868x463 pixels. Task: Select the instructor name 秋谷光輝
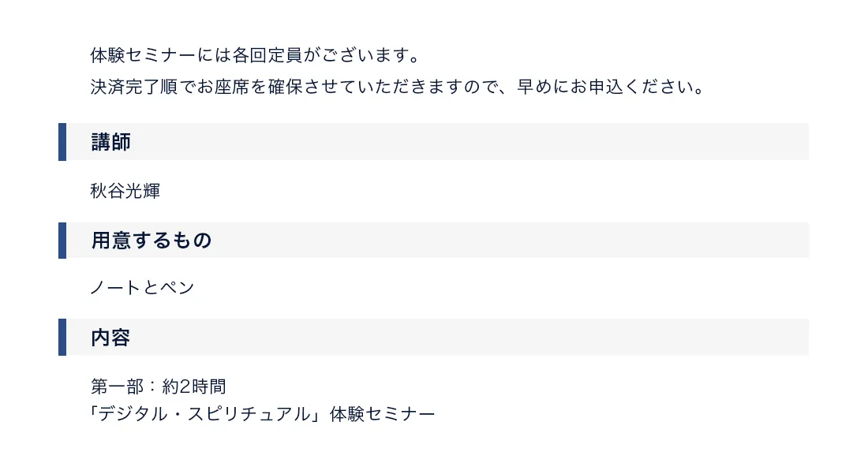click(x=125, y=191)
